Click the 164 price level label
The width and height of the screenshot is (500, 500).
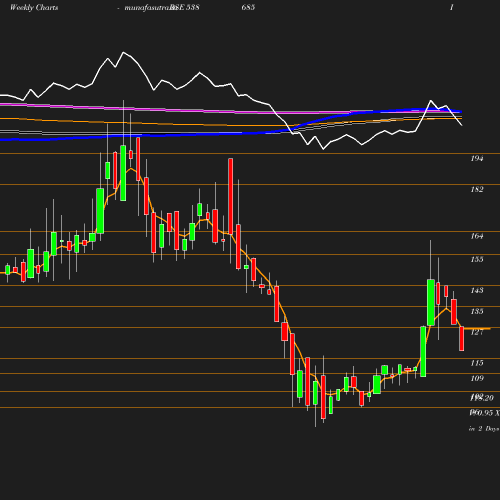477,236
